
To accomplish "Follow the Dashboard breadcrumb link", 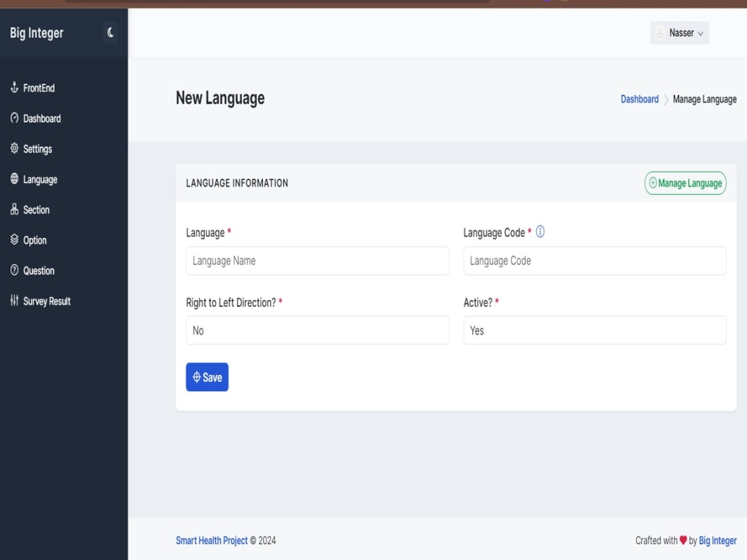I will 639,99.
